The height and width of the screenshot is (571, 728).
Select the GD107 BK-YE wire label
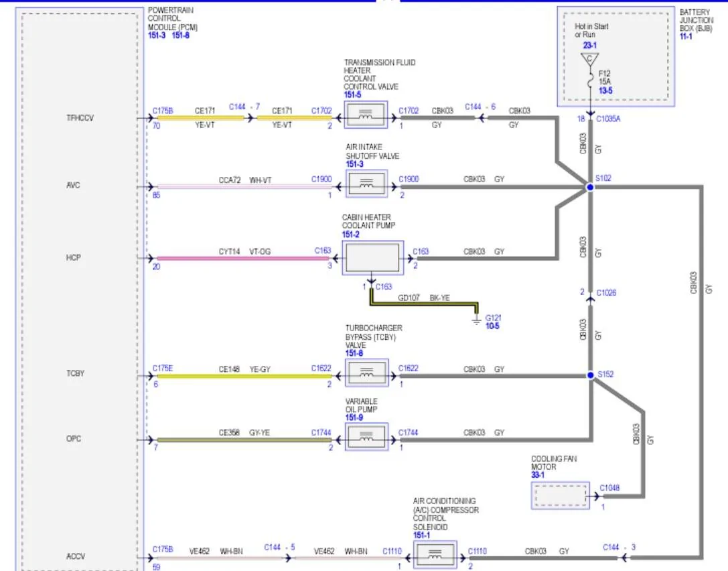pos(424,298)
